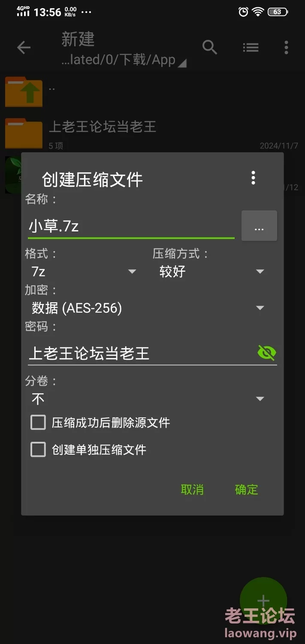This screenshot has width=305, height=644.
Task: Open the 分卷 不 dropdown
Action: (x=148, y=399)
